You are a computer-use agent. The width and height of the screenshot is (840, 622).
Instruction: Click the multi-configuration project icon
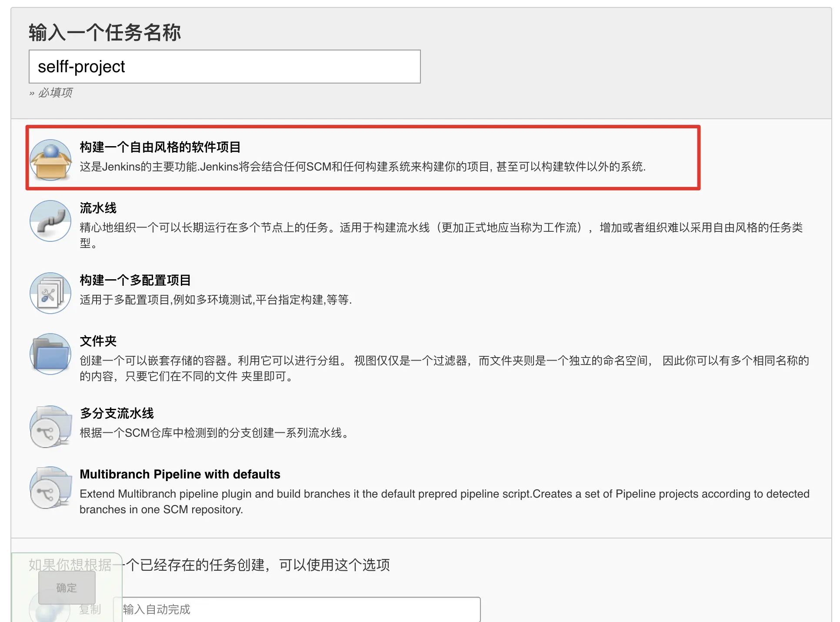tap(50, 293)
